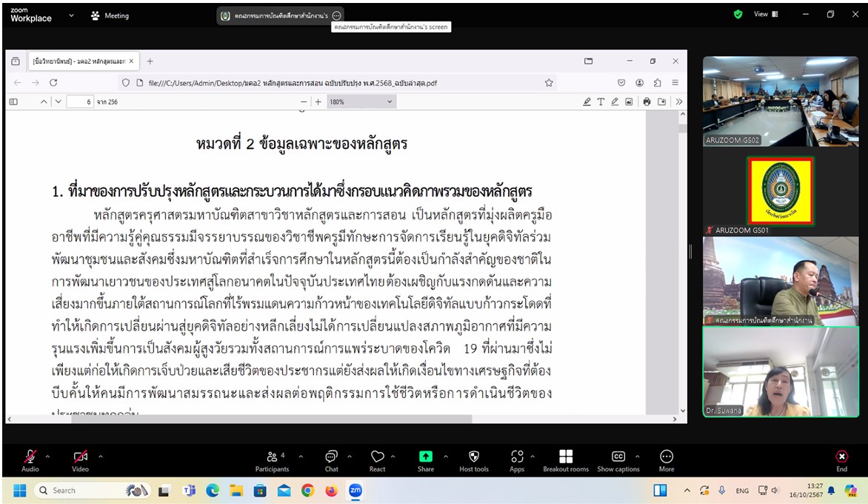
Task: Reload the page in Firefox
Action: point(53,82)
